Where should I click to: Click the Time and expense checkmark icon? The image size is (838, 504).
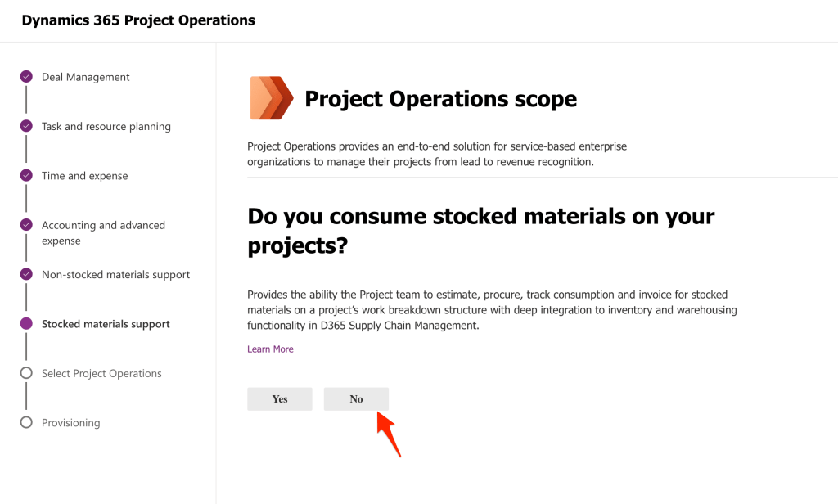[25, 175]
